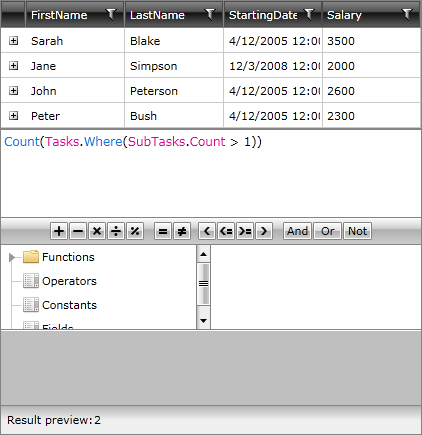
Task: Insert the minus operator
Action: point(78,231)
